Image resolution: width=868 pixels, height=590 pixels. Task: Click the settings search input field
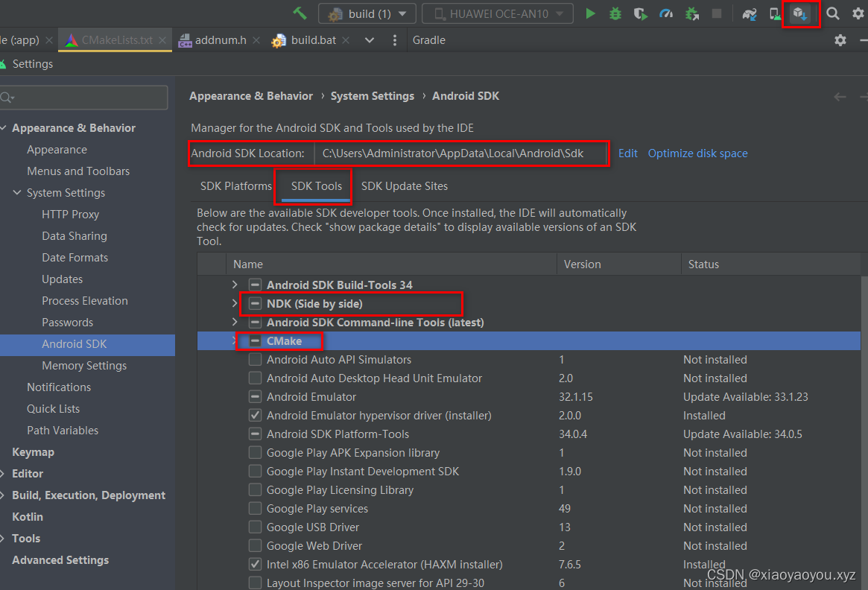pyautogui.click(x=84, y=98)
